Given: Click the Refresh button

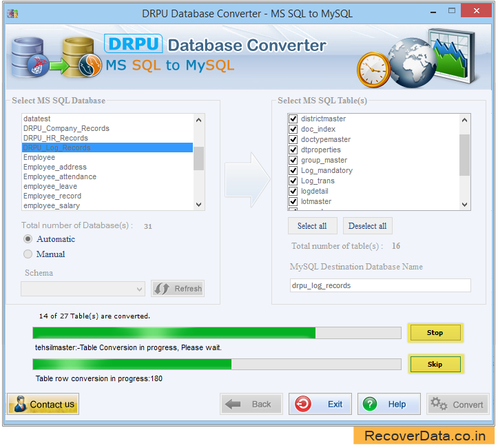Looking at the screenshot, I should (x=178, y=289).
